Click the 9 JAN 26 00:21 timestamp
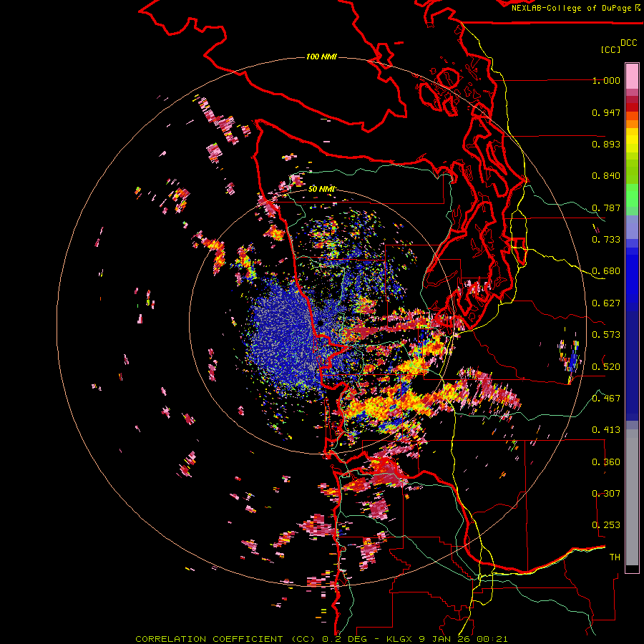 (x=463, y=639)
